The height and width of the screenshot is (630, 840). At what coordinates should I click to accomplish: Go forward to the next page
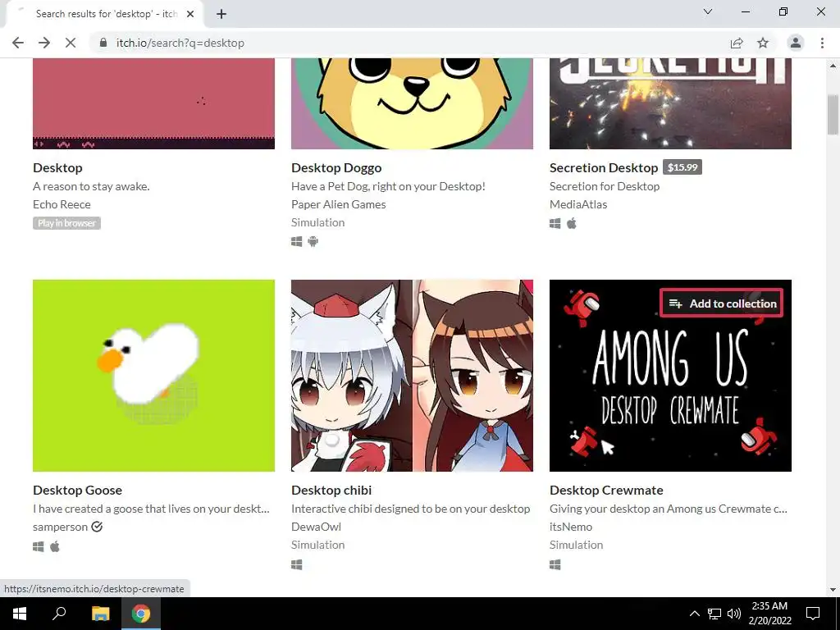pyautogui.click(x=44, y=43)
